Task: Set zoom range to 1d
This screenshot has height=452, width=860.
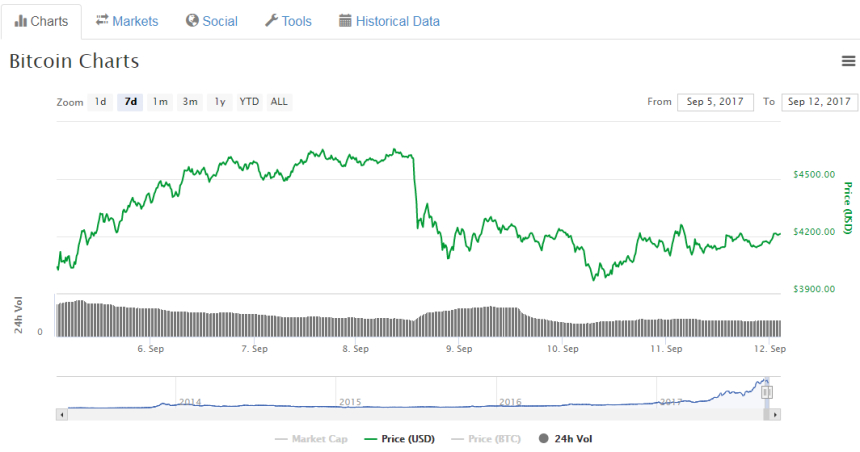Action: (x=100, y=102)
